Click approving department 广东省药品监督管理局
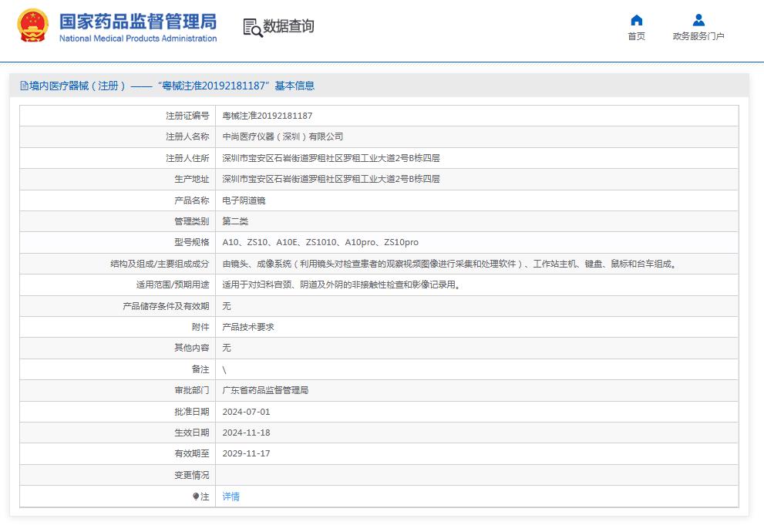 pos(265,390)
